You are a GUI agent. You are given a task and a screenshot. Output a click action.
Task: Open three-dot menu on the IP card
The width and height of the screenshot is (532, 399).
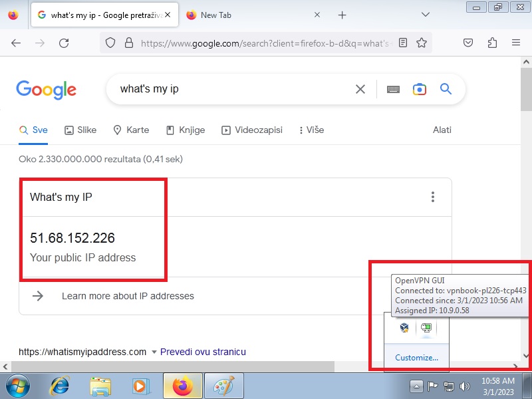[433, 197]
